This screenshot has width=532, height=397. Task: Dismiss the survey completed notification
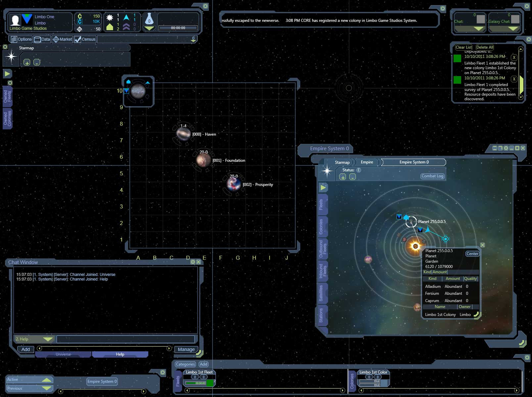(514, 79)
